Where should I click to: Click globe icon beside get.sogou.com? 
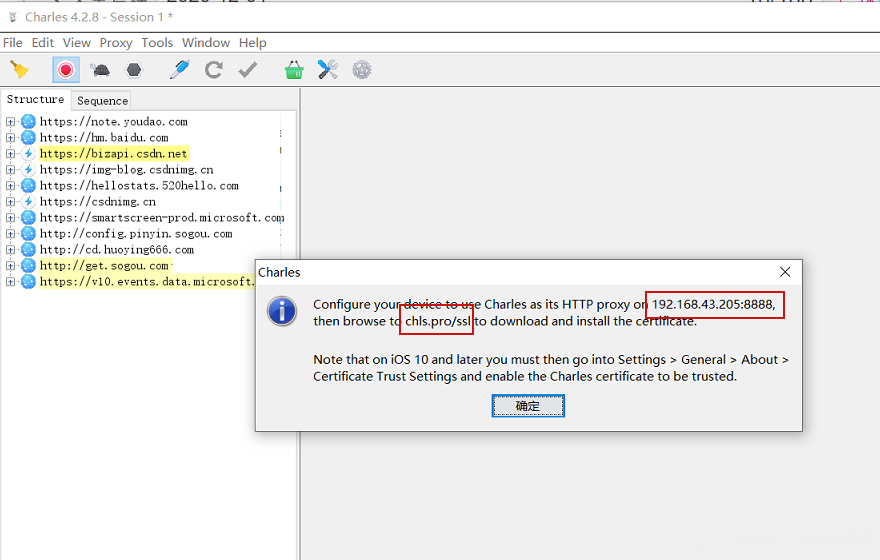[28, 265]
